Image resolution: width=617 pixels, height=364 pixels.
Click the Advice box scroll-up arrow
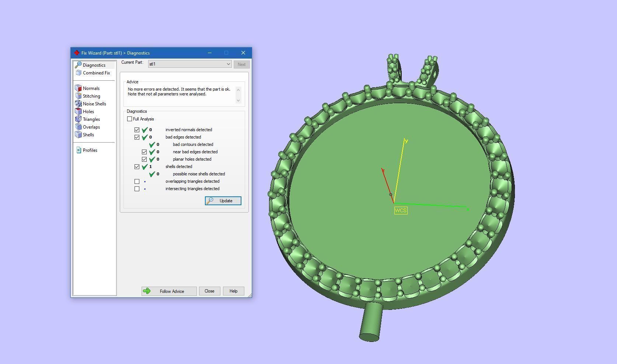coord(238,90)
